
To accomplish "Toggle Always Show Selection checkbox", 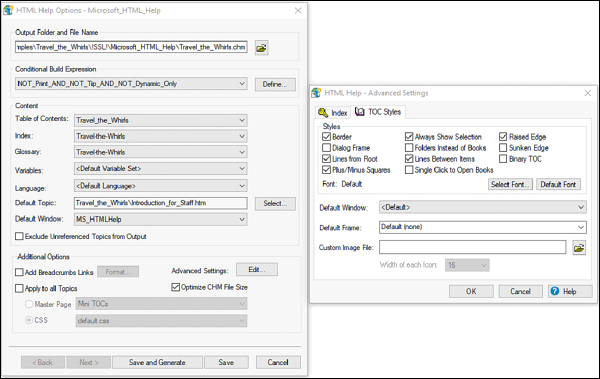I will (x=409, y=137).
